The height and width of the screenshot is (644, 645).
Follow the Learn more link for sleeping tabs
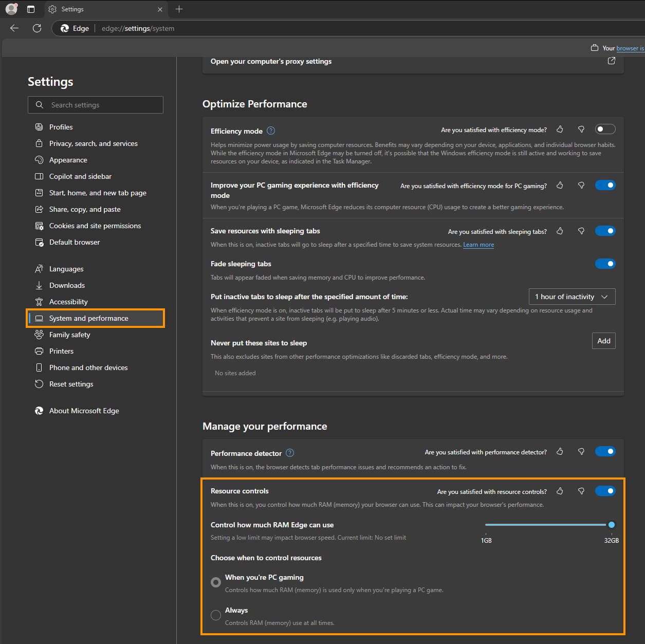click(478, 245)
